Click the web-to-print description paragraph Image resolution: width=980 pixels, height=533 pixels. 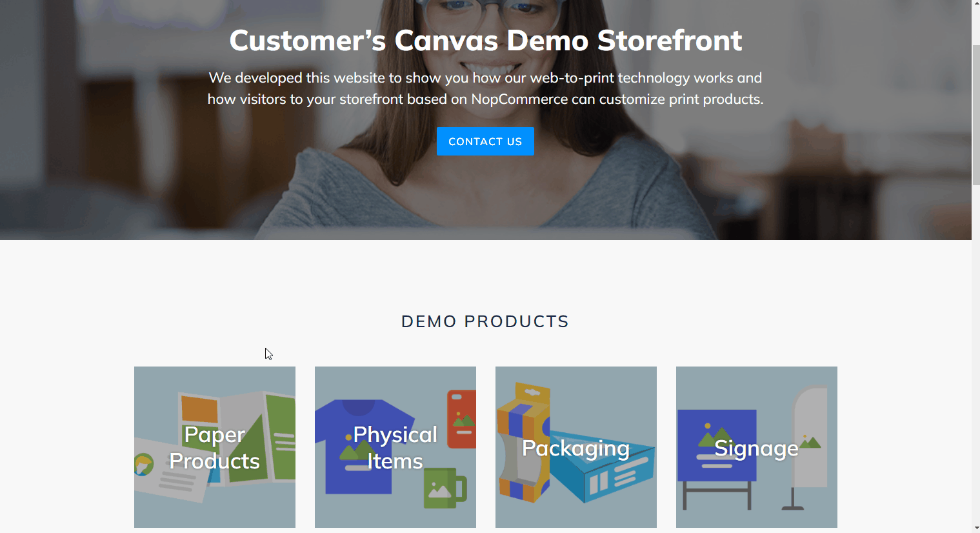[486, 88]
